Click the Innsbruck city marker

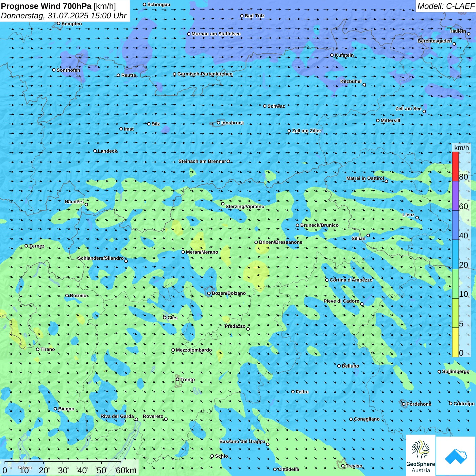pos(219,123)
